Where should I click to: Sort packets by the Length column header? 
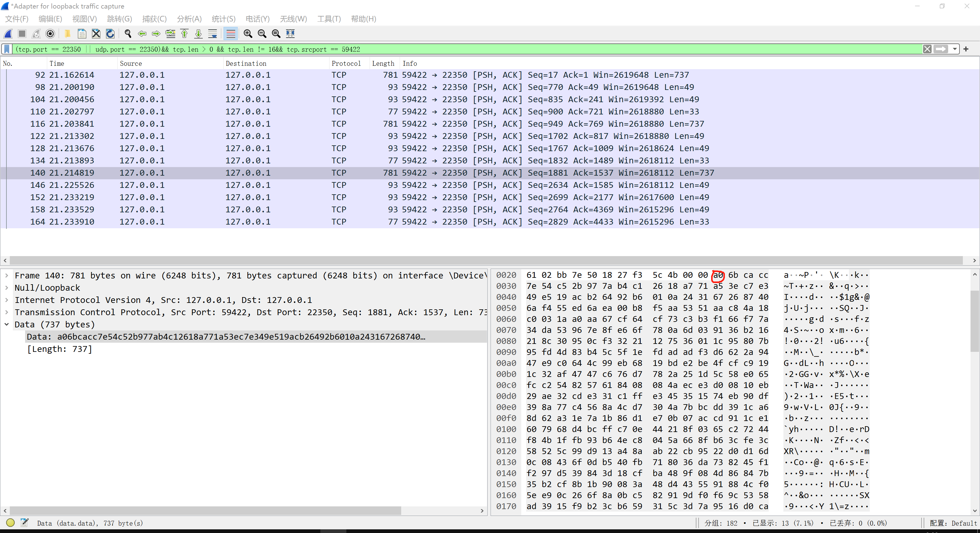click(385, 63)
